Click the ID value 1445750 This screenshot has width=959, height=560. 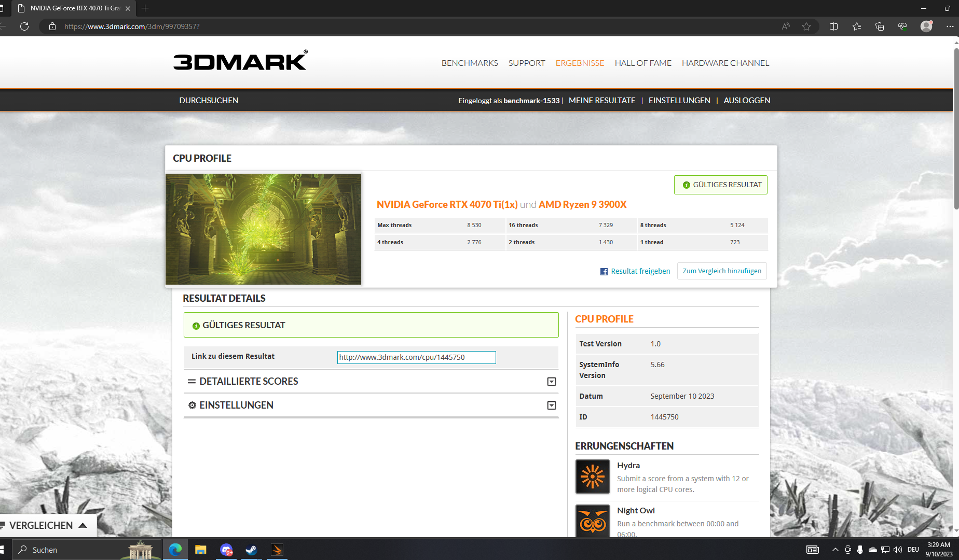point(665,417)
